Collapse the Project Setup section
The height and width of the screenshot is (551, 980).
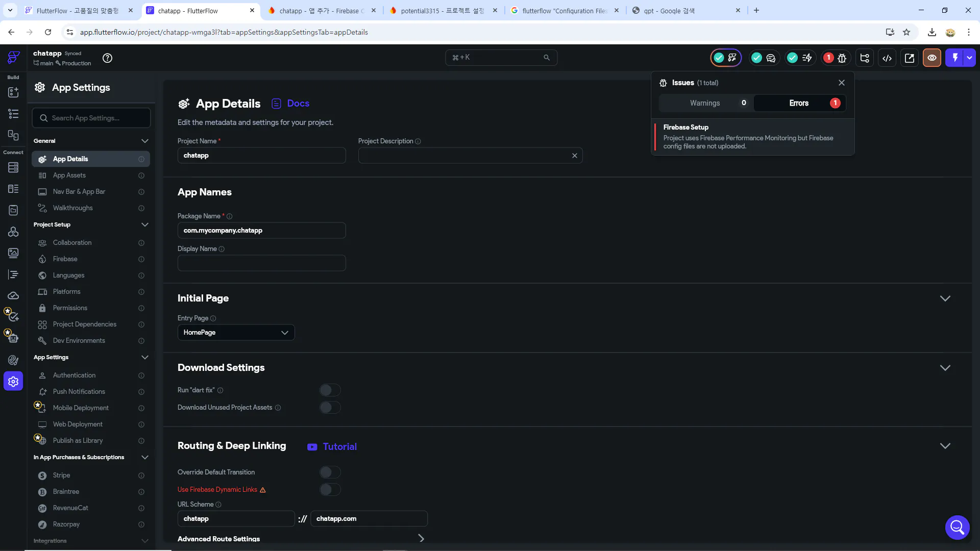coord(144,224)
